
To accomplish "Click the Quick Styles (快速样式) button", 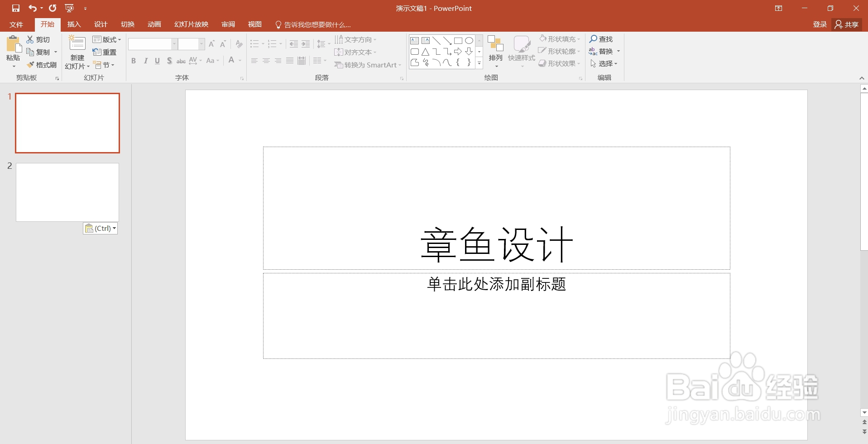I will [x=522, y=51].
